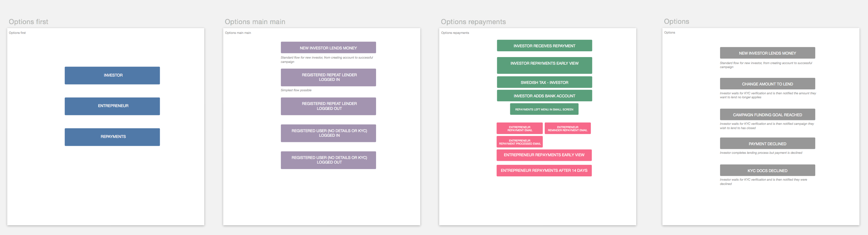Image resolution: width=868 pixels, height=235 pixels.
Task: Select REGISTERED REPEAT LENDER LOGGED IN
Action: click(x=328, y=77)
